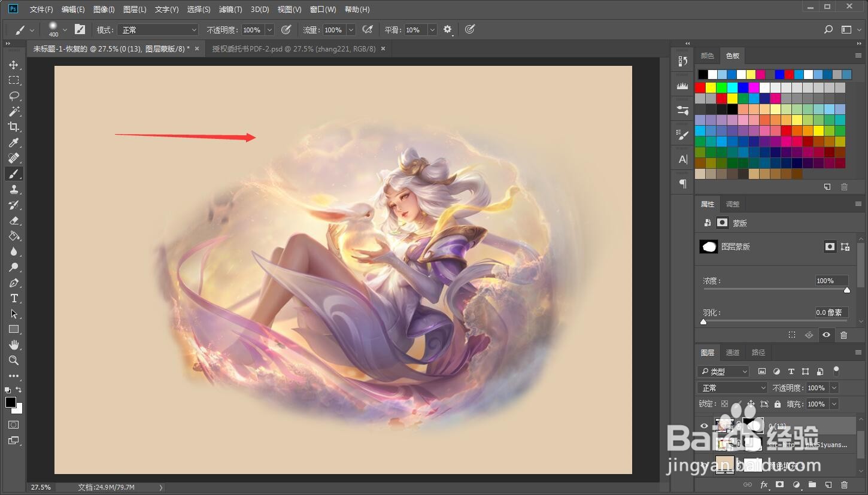Filter layers by type layers

click(x=791, y=372)
